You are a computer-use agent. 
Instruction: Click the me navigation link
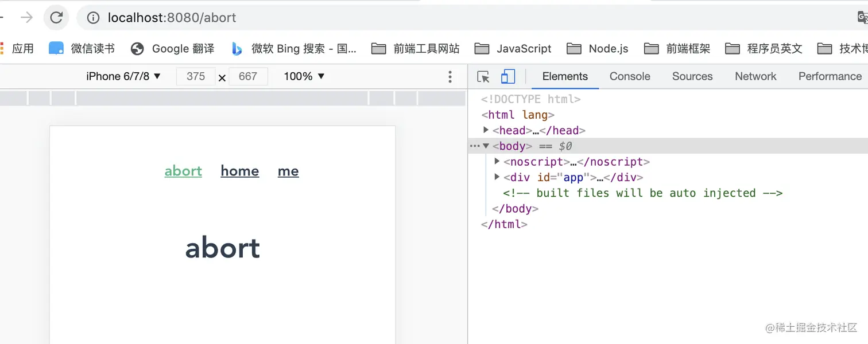coord(288,171)
